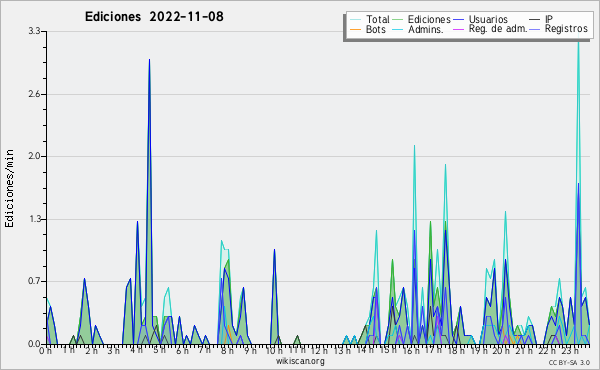Click the chart title Ediciones 2022-11-08
The image size is (600, 370).
point(154,17)
